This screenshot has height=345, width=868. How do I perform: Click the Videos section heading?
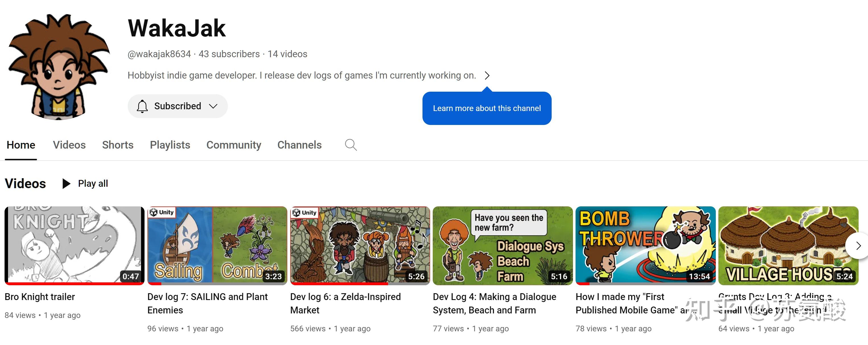pos(25,184)
